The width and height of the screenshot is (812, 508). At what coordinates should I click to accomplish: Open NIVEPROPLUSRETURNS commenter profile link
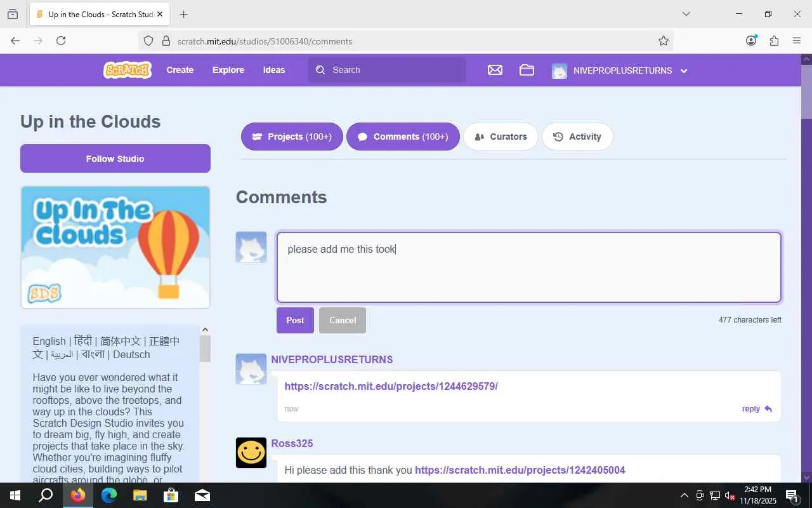tap(332, 359)
